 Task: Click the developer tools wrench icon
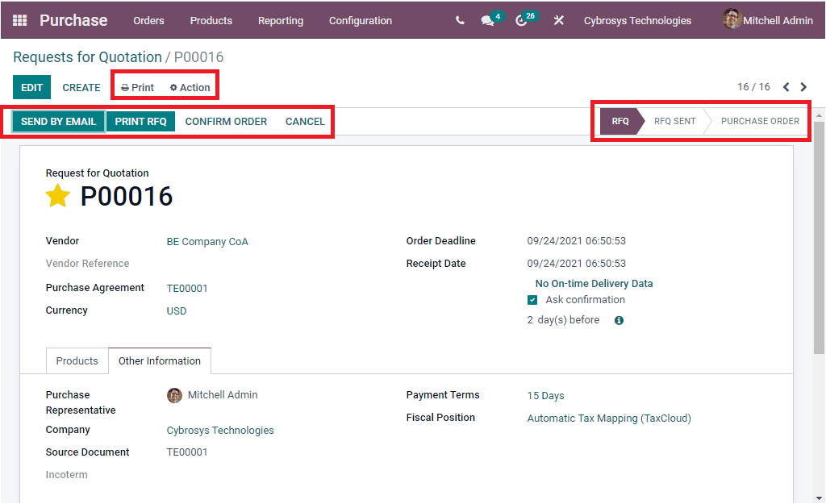tap(558, 19)
